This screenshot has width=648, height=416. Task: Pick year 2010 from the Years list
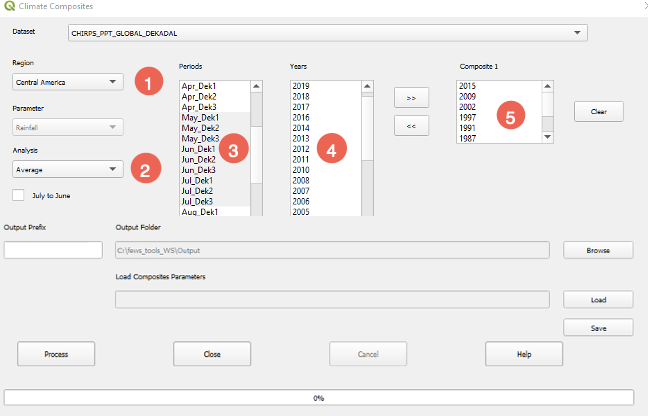point(301,170)
